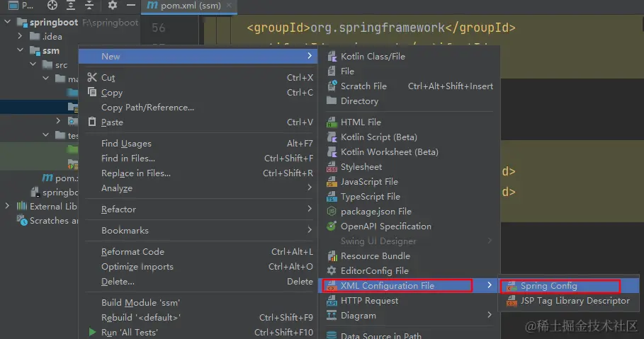This screenshot has height=339, width=644.
Task: Open the New submenu
Action: coord(198,56)
